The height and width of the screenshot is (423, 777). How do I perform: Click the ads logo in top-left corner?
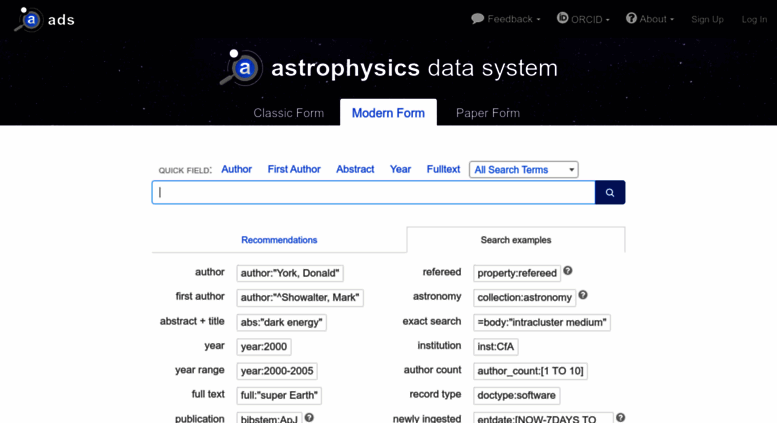45,20
